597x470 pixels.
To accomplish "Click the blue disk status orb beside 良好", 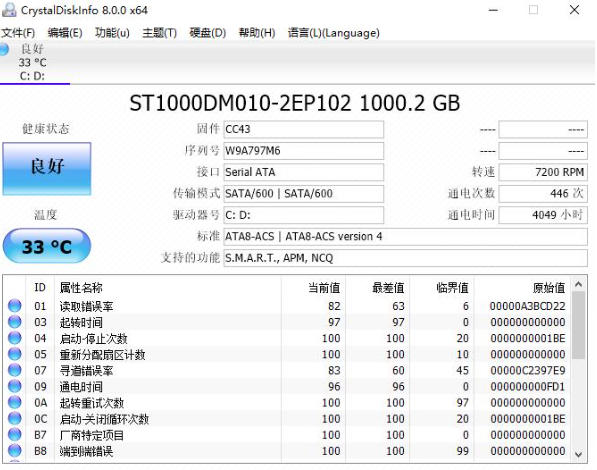I will tap(4, 49).
